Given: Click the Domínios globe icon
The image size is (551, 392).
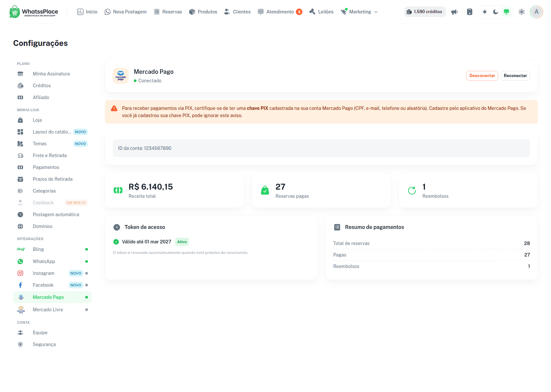Looking at the screenshot, I should coord(20,226).
